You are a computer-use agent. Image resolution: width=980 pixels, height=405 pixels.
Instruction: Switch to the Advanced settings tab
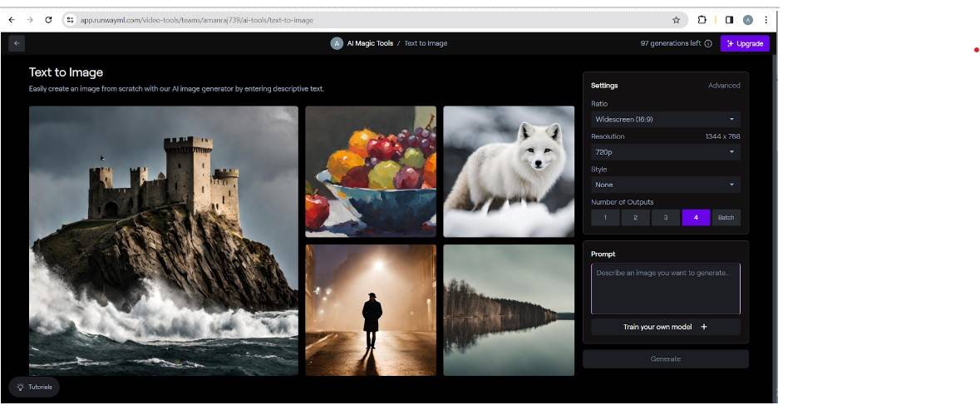pyautogui.click(x=723, y=86)
